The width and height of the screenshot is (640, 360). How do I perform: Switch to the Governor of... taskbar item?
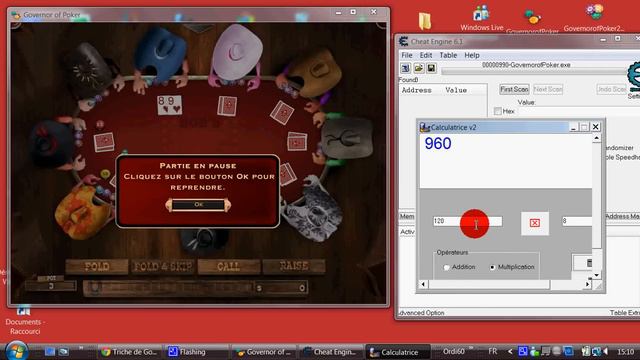click(264, 352)
